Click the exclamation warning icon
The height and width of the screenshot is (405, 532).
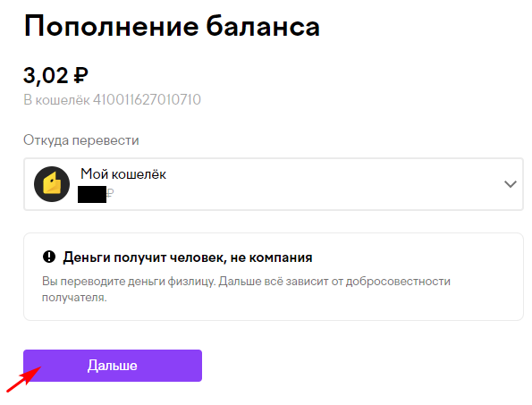coord(49,257)
